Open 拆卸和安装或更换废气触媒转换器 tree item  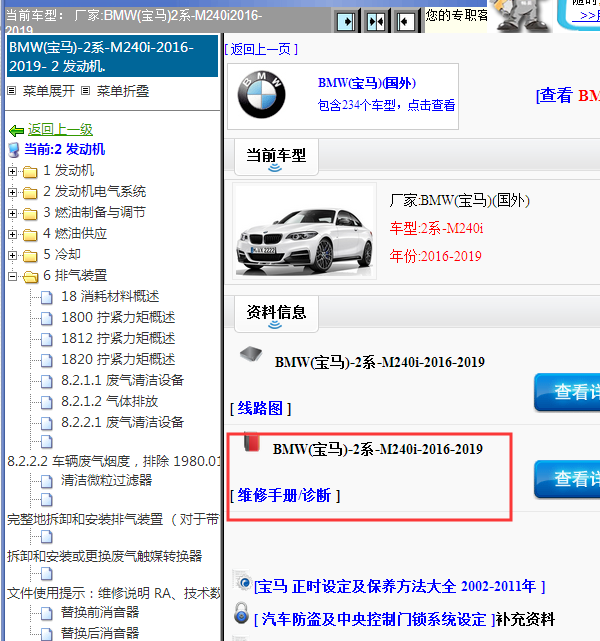click(x=105, y=556)
